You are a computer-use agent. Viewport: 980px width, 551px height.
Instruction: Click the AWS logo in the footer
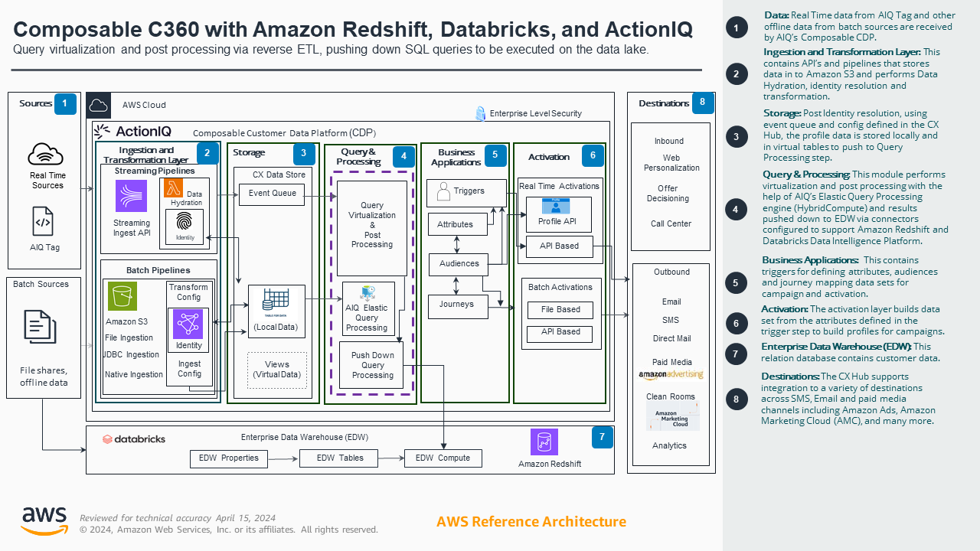[x=44, y=521]
